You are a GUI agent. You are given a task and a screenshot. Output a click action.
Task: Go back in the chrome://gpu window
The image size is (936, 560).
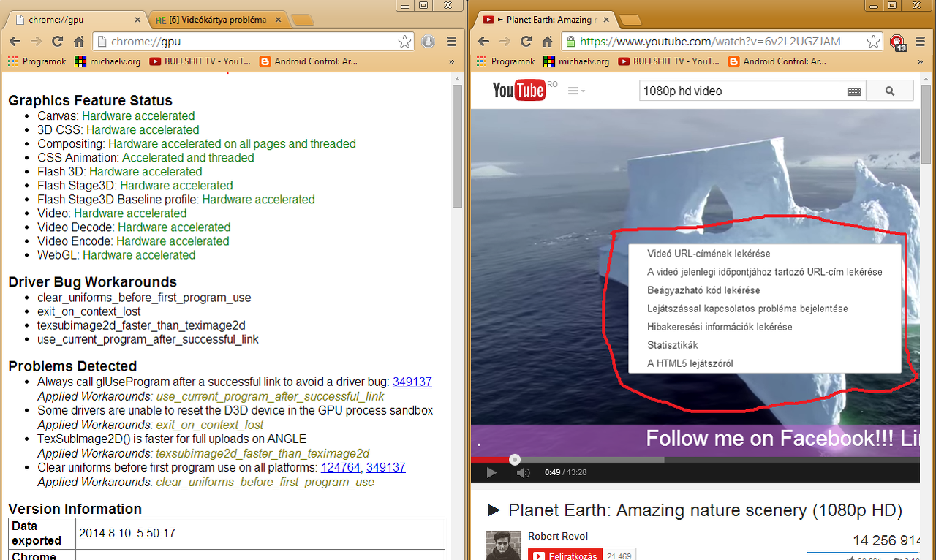point(15,42)
